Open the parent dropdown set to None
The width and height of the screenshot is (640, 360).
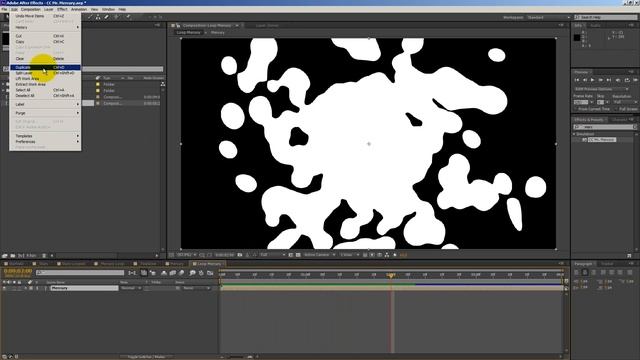[196, 288]
